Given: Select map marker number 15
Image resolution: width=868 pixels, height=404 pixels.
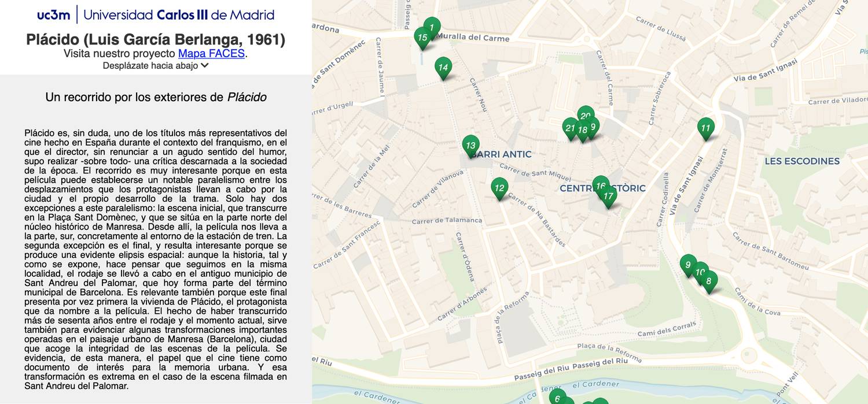Looking at the screenshot, I should tap(422, 38).
